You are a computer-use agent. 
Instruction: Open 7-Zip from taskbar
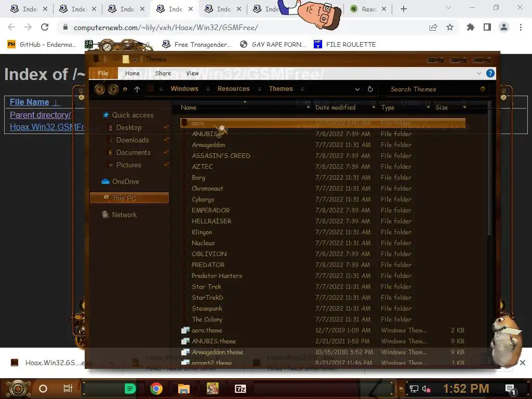tap(240, 389)
